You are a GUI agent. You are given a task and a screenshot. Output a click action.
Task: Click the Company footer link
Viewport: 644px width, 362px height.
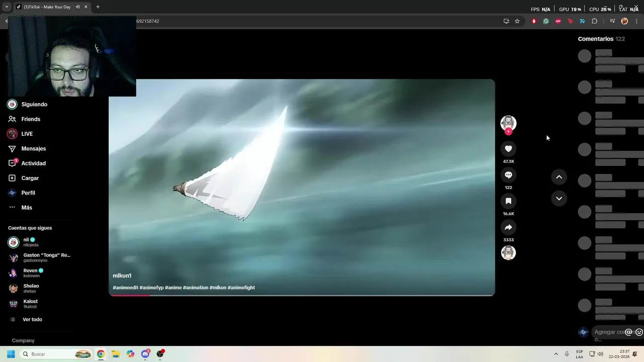tap(23, 340)
